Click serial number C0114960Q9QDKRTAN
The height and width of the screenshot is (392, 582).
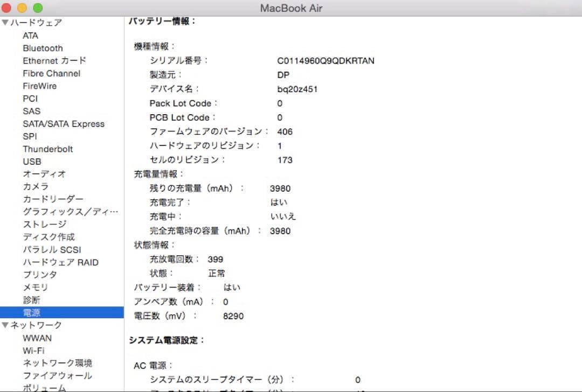[x=325, y=61]
